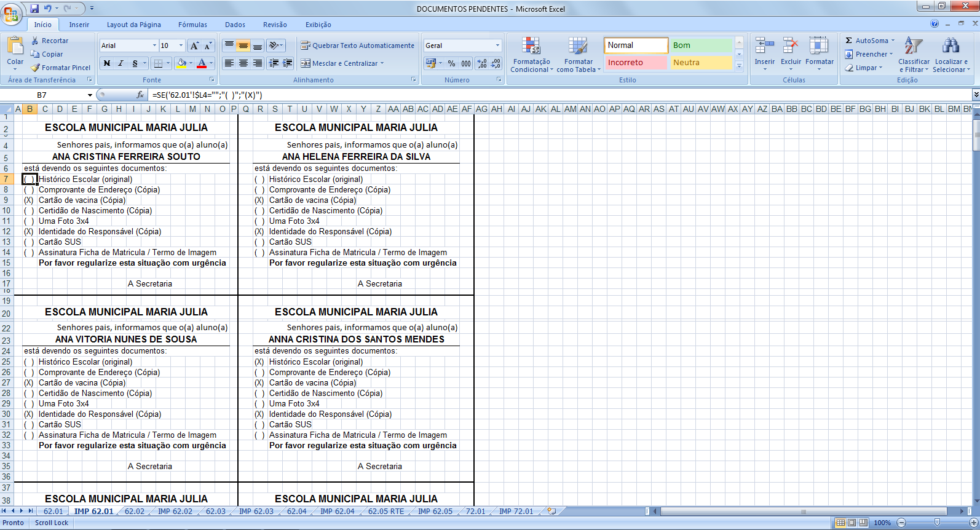Decrease decimal places
The width and height of the screenshot is (980, 530).
point(496,63)
